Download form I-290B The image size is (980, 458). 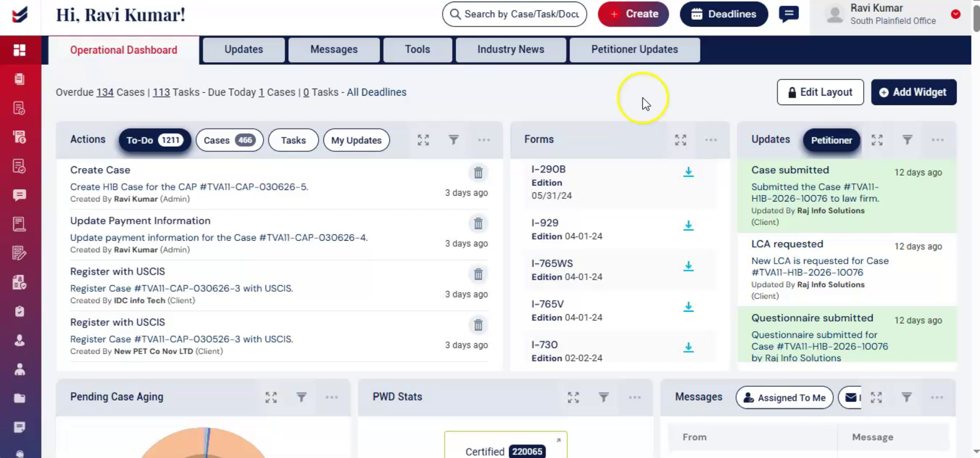click(688, 172)
